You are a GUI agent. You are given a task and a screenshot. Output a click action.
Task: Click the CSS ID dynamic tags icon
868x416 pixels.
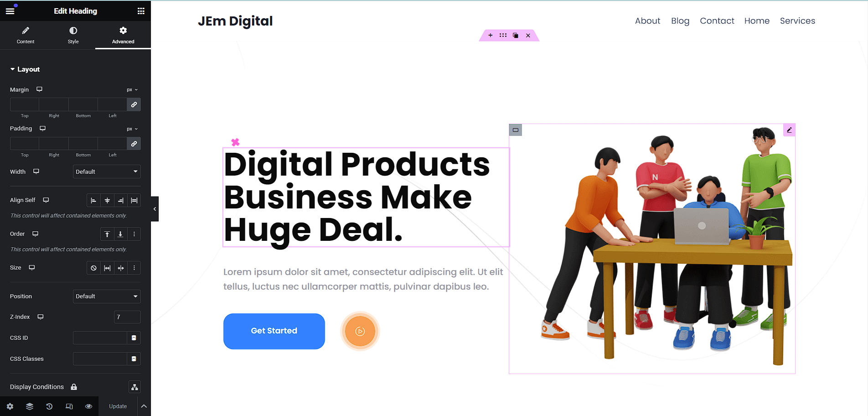[x=134, y=338]
